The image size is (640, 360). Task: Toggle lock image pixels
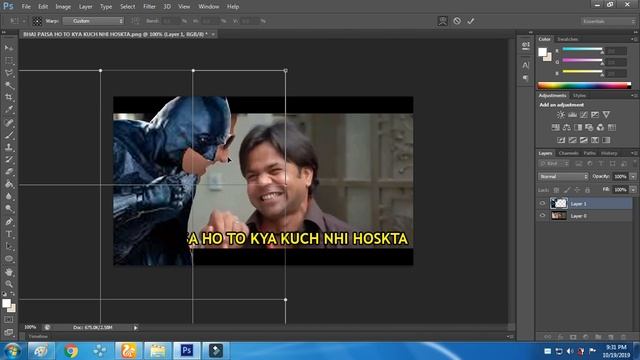567,190
